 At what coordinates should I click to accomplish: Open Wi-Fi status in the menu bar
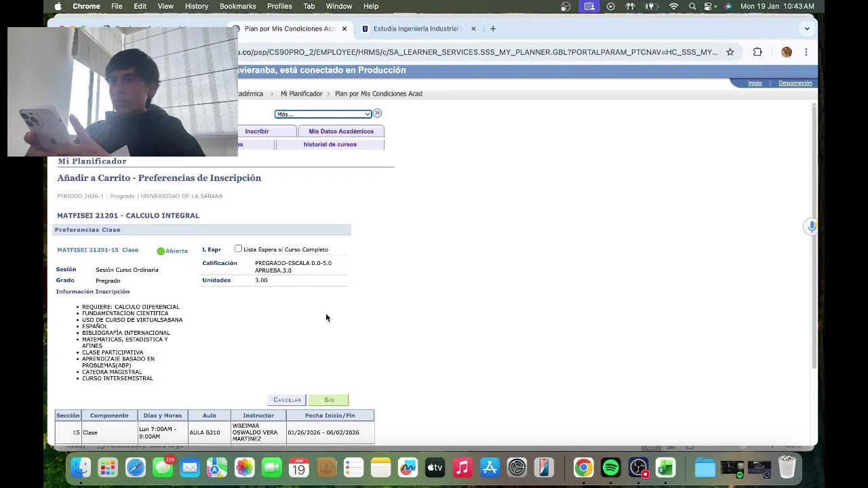(673, 6)
